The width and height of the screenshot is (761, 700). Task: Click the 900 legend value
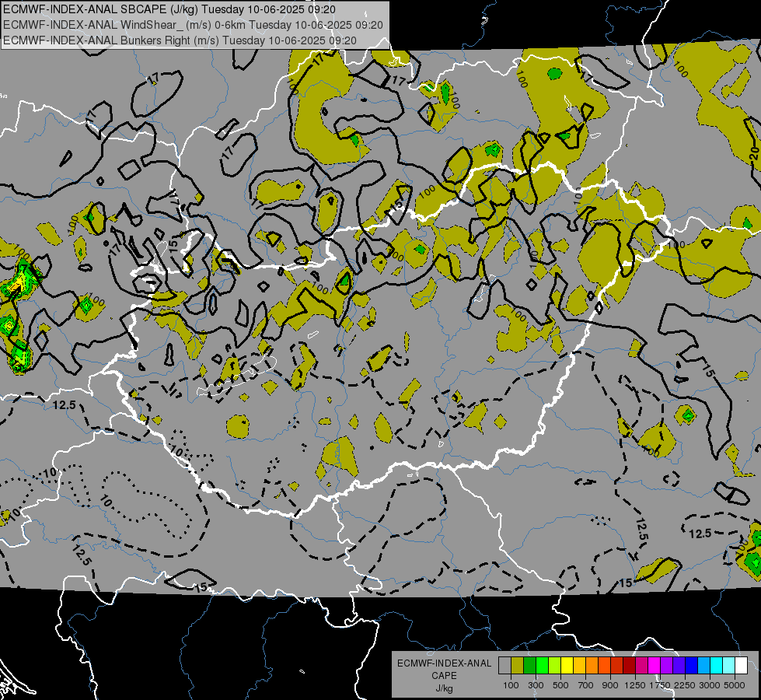[610, 685]
